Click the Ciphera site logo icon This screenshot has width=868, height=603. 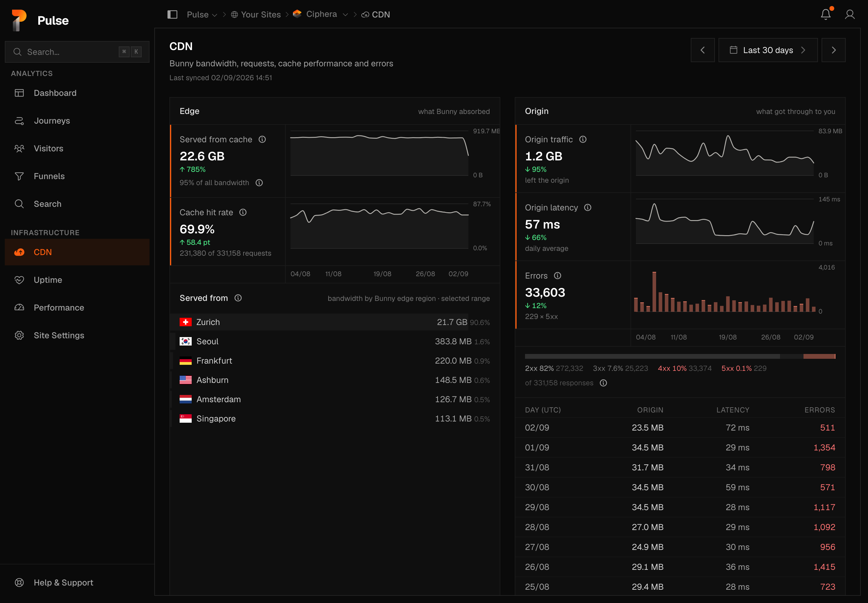pos(297,14)
